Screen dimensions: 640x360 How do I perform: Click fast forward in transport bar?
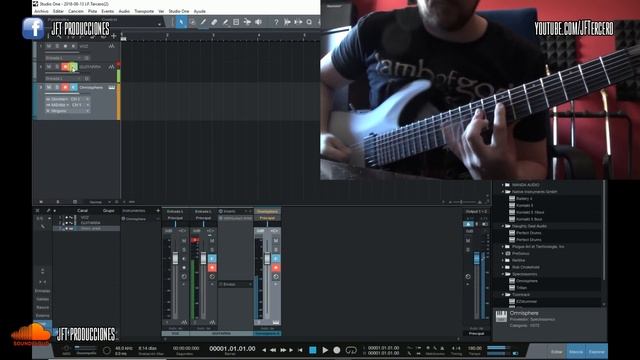[x=282, y=350]
